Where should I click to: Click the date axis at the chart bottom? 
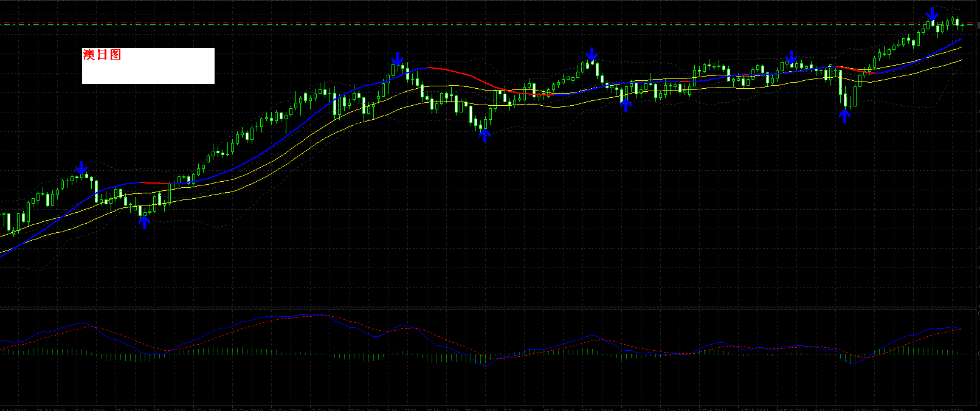486,408
